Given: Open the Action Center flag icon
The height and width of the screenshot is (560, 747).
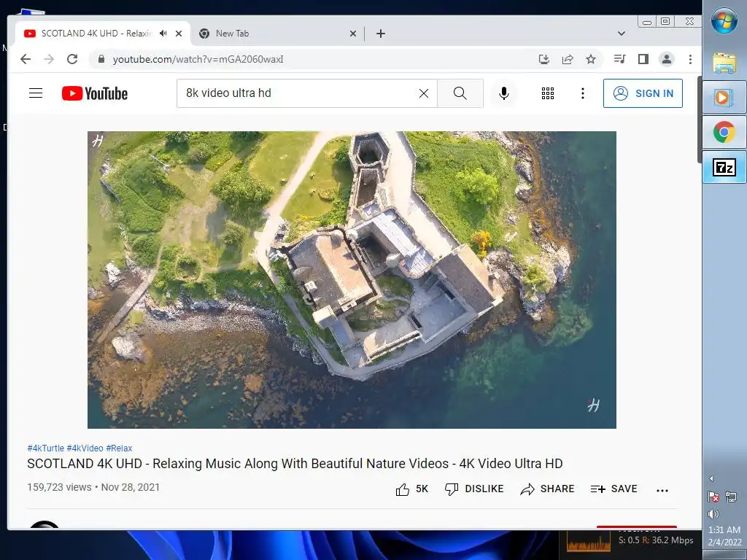Looking at the screenshot, I should pos(713,497).
